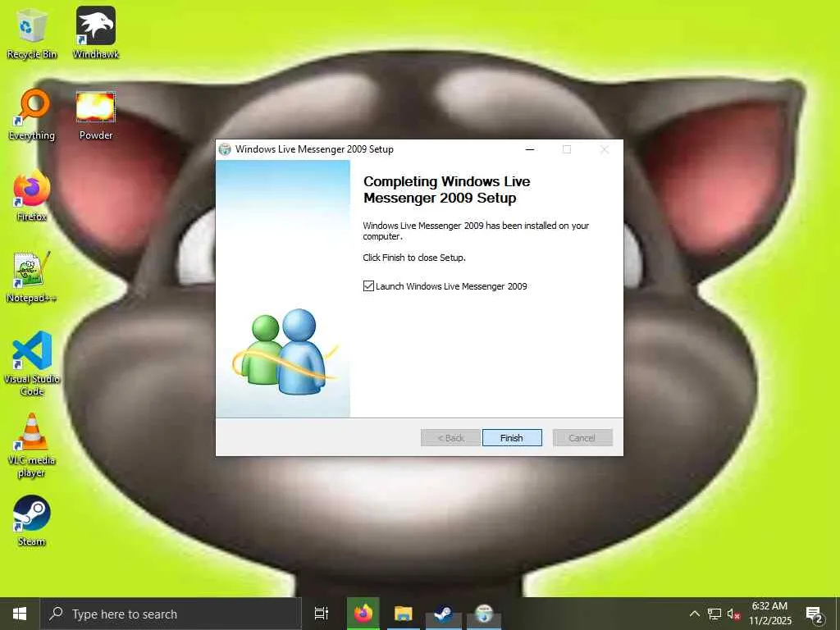
Task: Click the setup window title bar icon
Action: point(225,149)
